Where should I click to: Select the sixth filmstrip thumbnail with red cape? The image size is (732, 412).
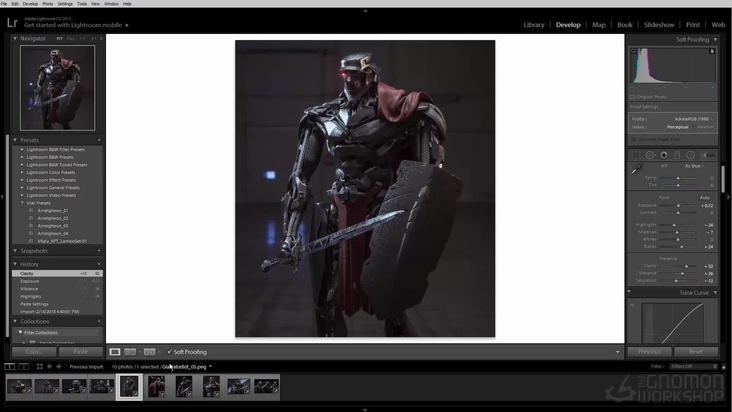click(156, 386)
